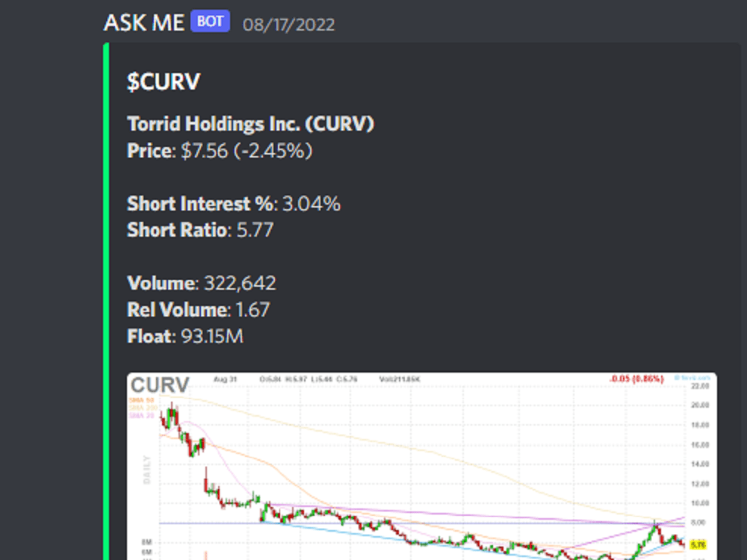Image resolution: width=747 pixels, height=560 pixels.
Task: Click the 08/17/2022 message timestamp
Action: (x=288, y=25)
